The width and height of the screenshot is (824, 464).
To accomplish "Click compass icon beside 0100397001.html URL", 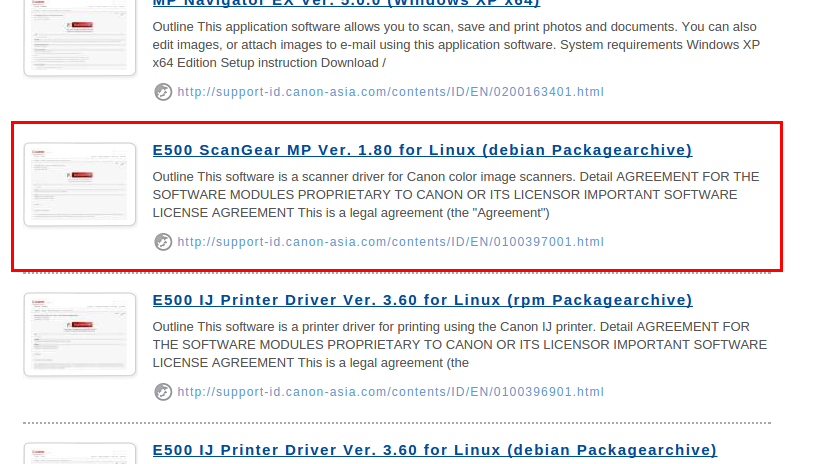I will click(163, 242).
